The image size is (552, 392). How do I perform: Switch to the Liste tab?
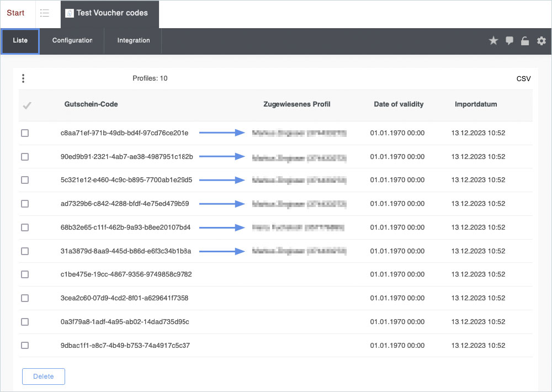click(x=20, y=41)
